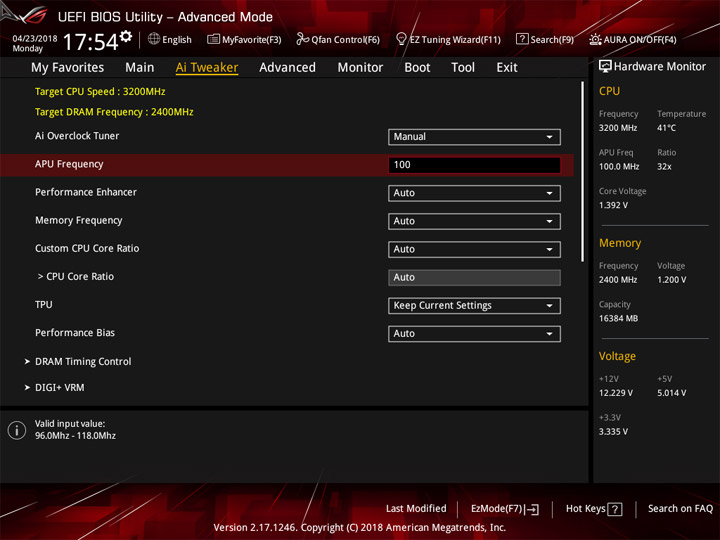The height and width of the screenshot is (540, 720).
Task: Click Hot Keys label
Action: click(585, 508)
